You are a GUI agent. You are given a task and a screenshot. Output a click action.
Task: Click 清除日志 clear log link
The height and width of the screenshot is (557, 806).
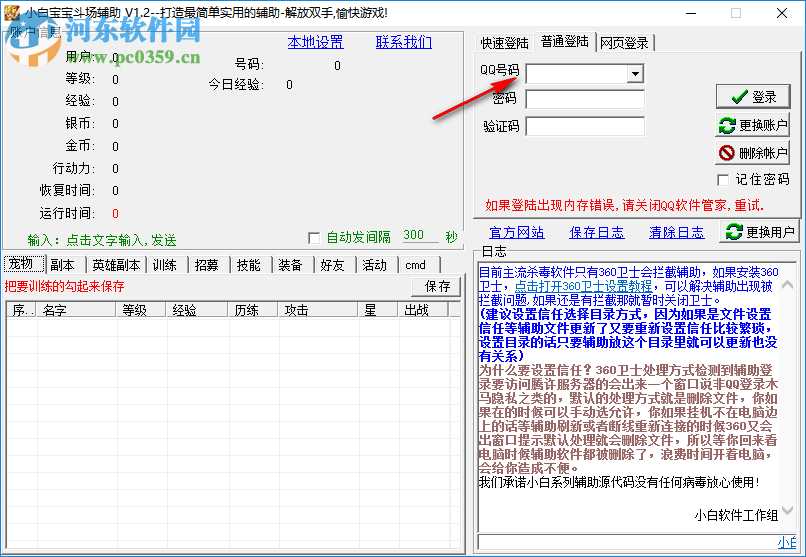click(x=676, y=232)
